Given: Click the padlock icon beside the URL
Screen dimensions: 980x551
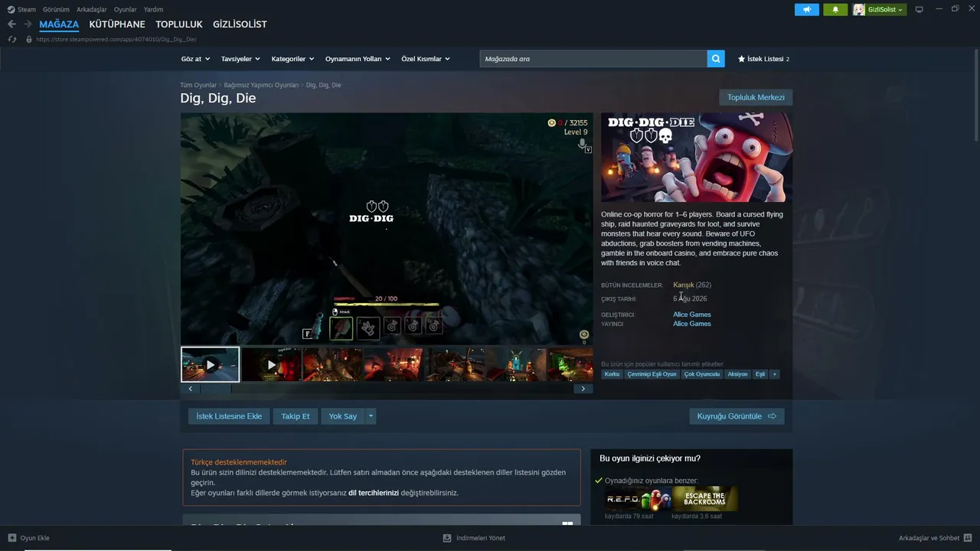Looking at the screenshot, I should tap(29, 39).
